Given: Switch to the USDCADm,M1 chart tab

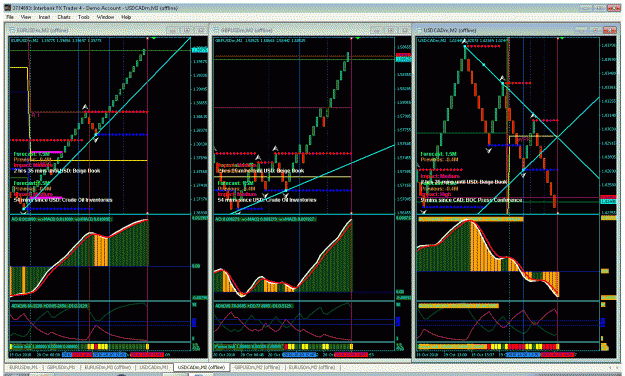Looking at the screenshot, I should [x=155, y=367].
